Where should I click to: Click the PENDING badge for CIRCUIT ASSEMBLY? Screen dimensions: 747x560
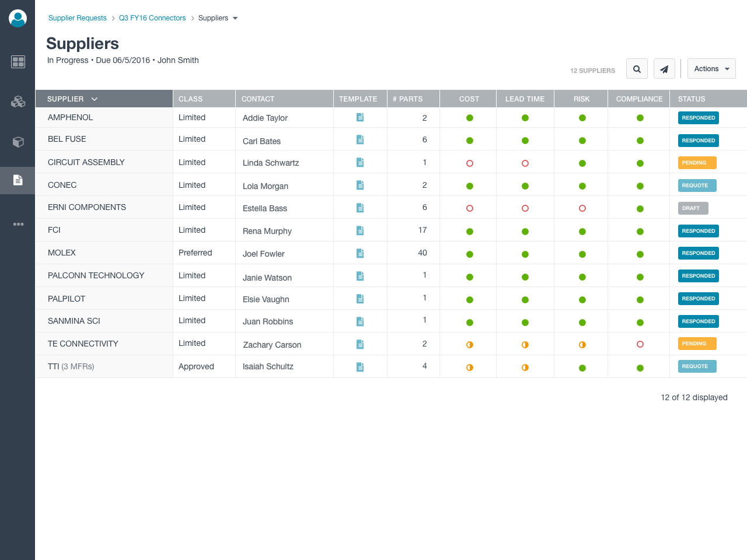(697, 163)
